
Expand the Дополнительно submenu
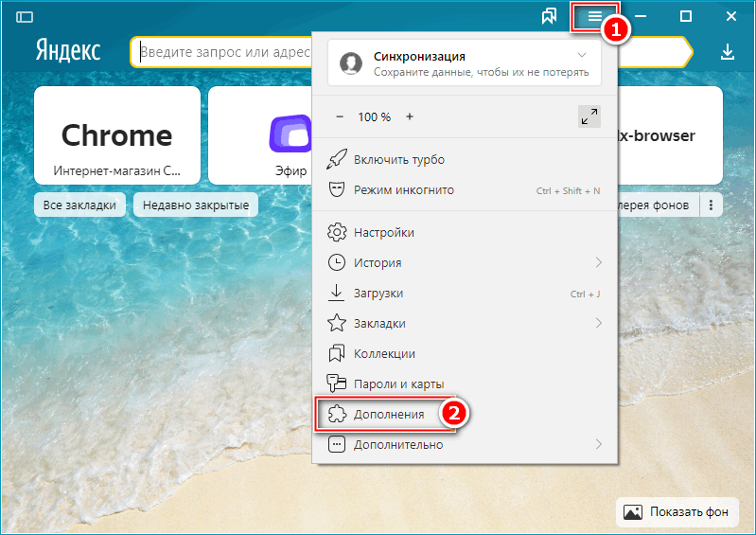point(598,444)
